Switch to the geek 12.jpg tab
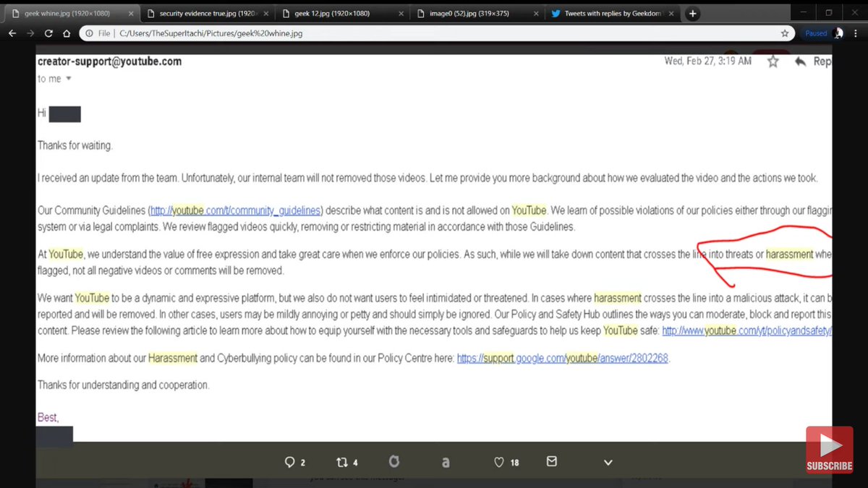This screenshot has height=488, width=868. [x=342, y=13]
